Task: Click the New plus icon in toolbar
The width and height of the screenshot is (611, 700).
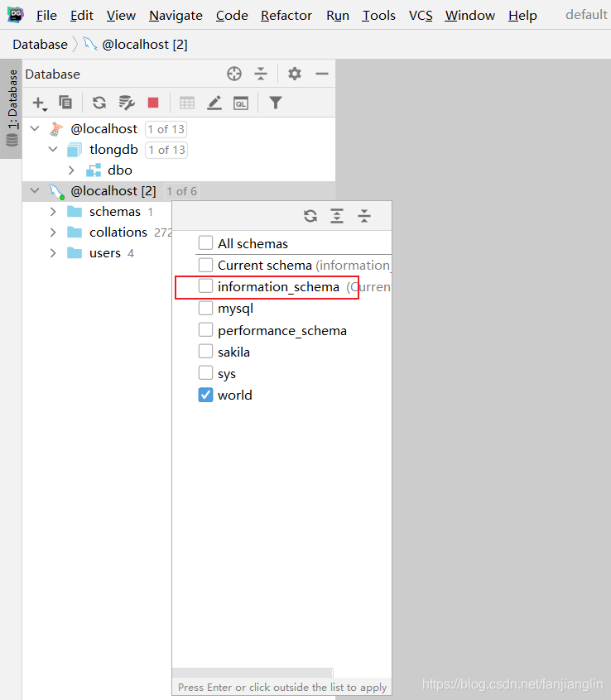Action: coord(39,103)
